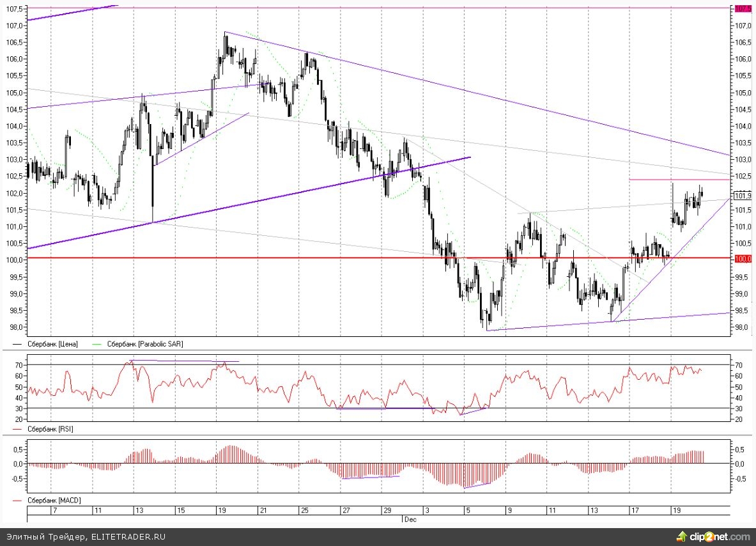Click the Сбербанк [RSI] indicator label
Viewport: 756px width, 546px height.
pyautogui.click(x=50, y=429)
